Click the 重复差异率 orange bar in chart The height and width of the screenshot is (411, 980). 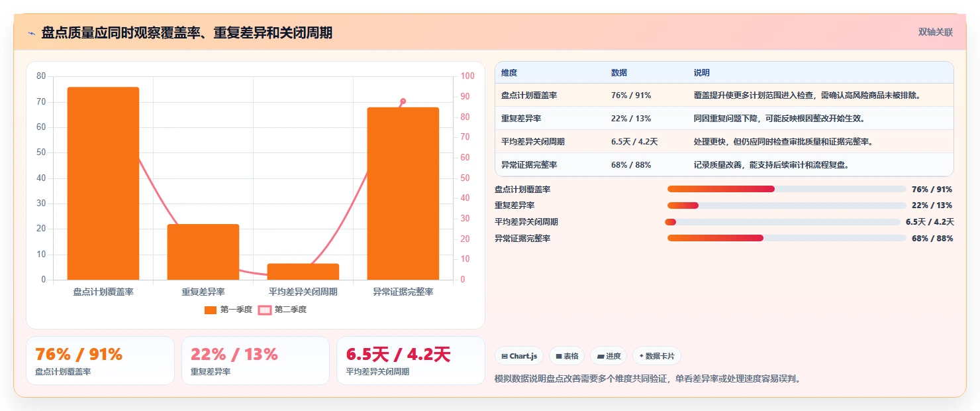[203, 252]
